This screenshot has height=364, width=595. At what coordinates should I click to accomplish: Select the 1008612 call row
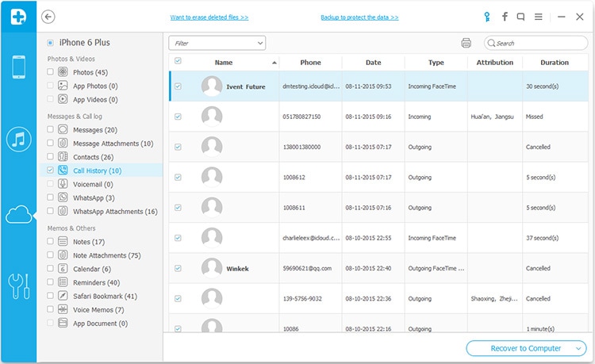378,177
